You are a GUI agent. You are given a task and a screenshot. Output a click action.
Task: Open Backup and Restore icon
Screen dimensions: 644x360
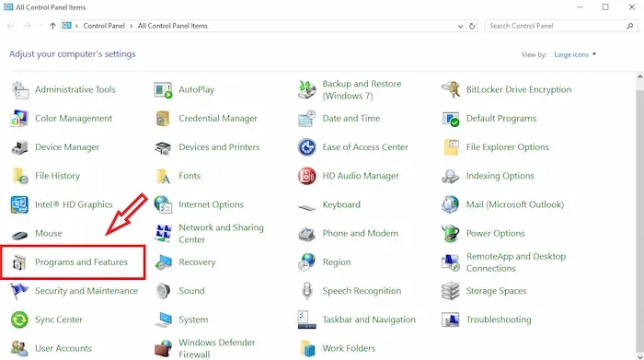coord(306,89)
